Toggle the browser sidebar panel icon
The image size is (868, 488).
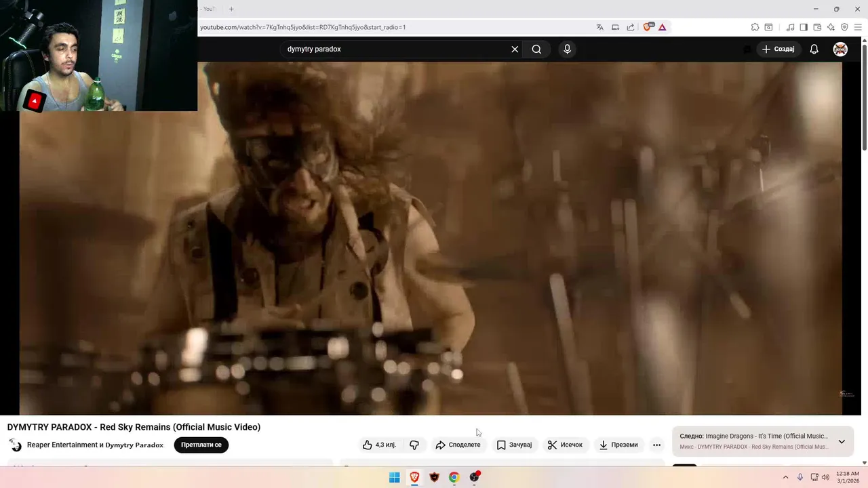tap(804, 27)
